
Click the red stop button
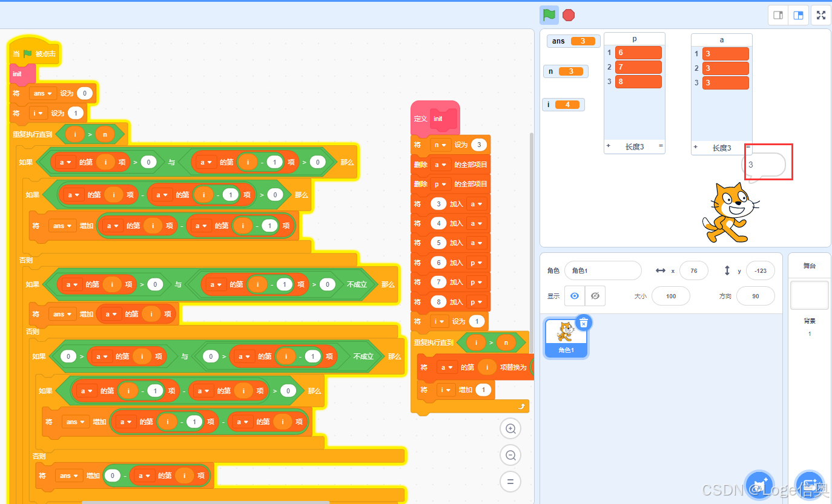pos(569,15)
